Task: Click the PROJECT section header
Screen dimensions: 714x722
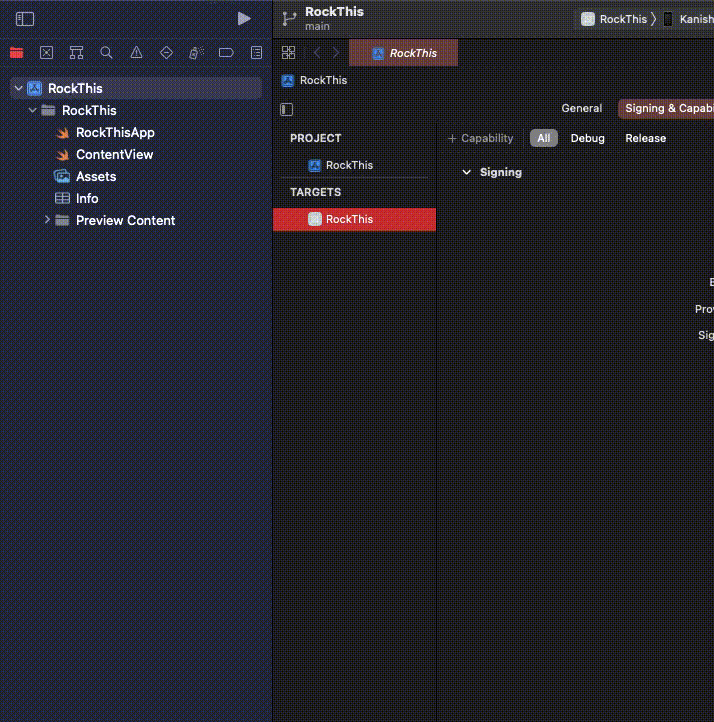Action: coord(315,138)
